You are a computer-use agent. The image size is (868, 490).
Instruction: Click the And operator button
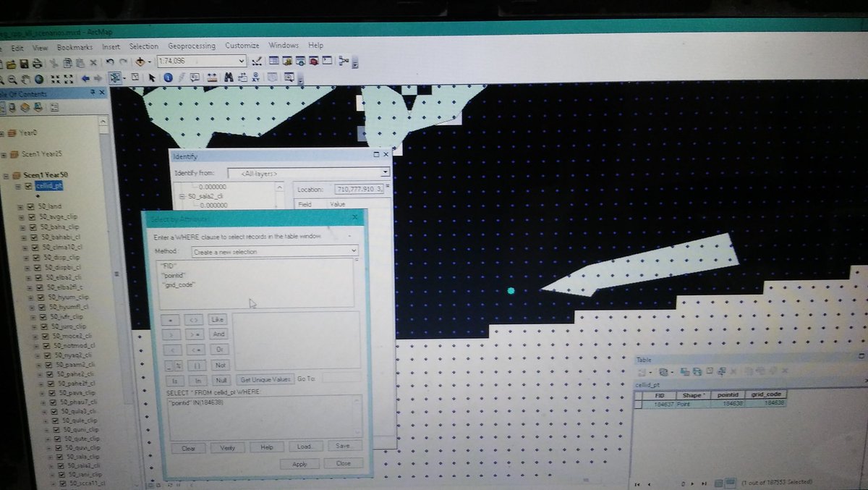pyautogui.click(x=218, y=334)
